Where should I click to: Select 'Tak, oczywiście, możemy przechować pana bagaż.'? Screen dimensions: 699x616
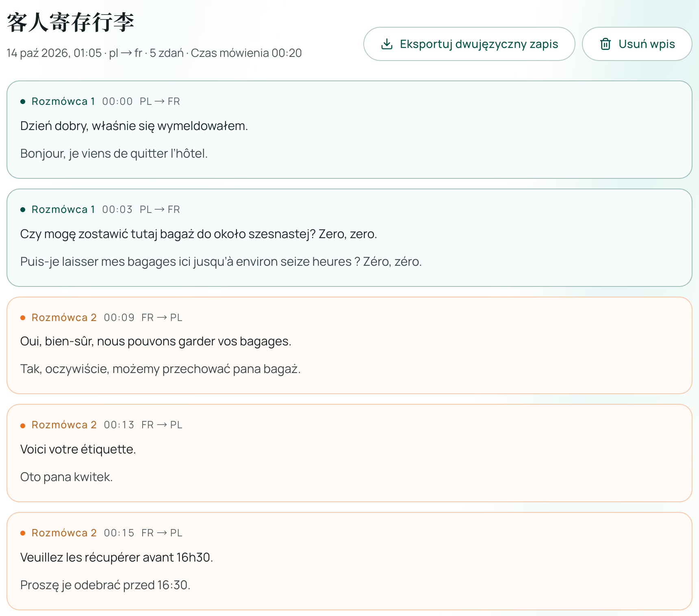[x=161, y=369]
